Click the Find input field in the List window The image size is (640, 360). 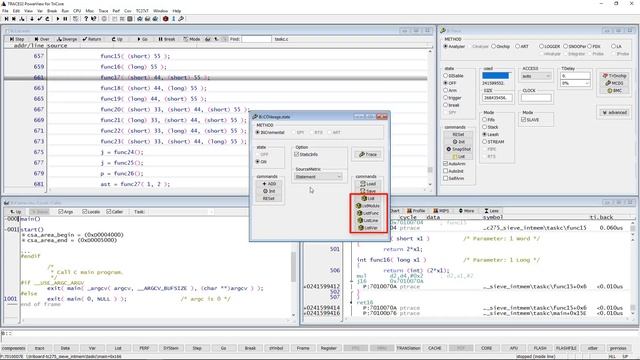coord(256,39)
